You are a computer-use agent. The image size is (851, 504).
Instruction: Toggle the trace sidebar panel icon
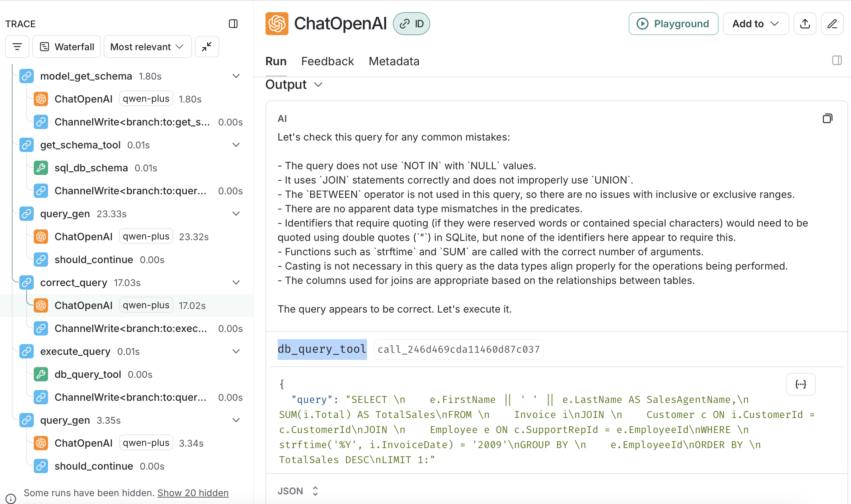[x=233, y=24]
